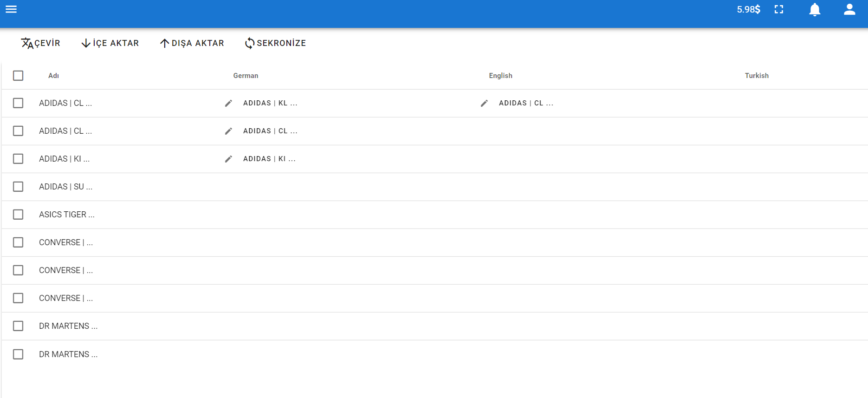
Task: Tick the second CONVERSE row checkbox
Action: pos(18,270)
